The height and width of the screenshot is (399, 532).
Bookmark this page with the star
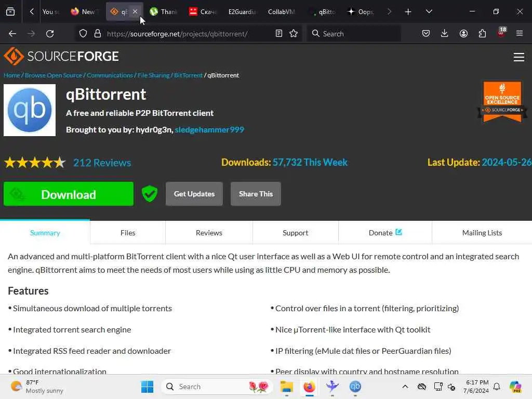pos(294,33)
